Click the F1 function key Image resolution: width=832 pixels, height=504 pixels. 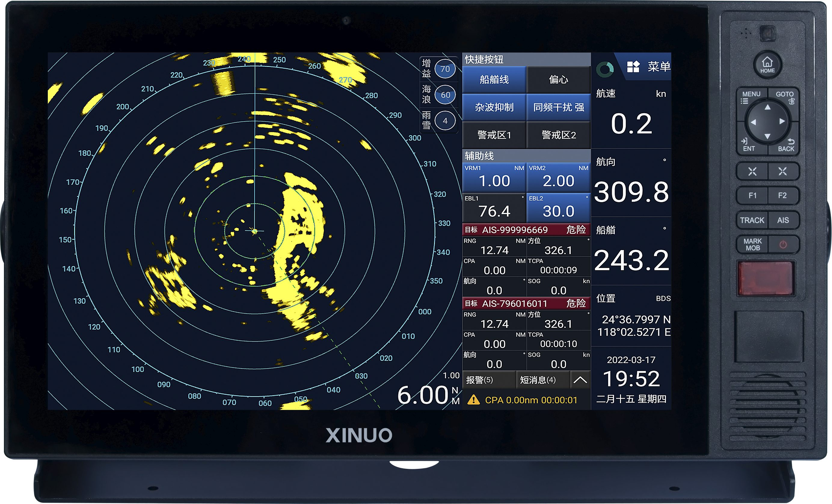point(752,195)
